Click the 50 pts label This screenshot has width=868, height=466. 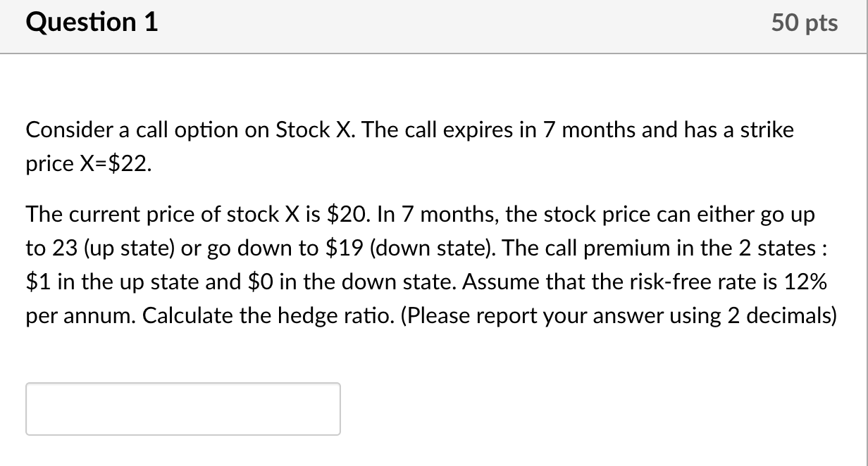[806, 23]
